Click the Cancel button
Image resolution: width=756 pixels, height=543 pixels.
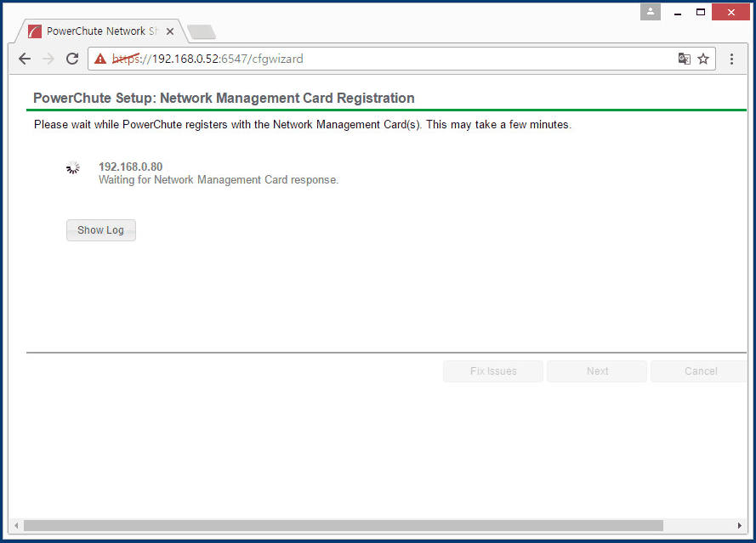click(700, 371)
